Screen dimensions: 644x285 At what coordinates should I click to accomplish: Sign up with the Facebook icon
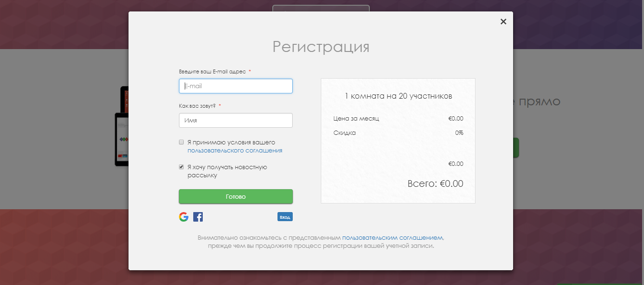[198, 217]
